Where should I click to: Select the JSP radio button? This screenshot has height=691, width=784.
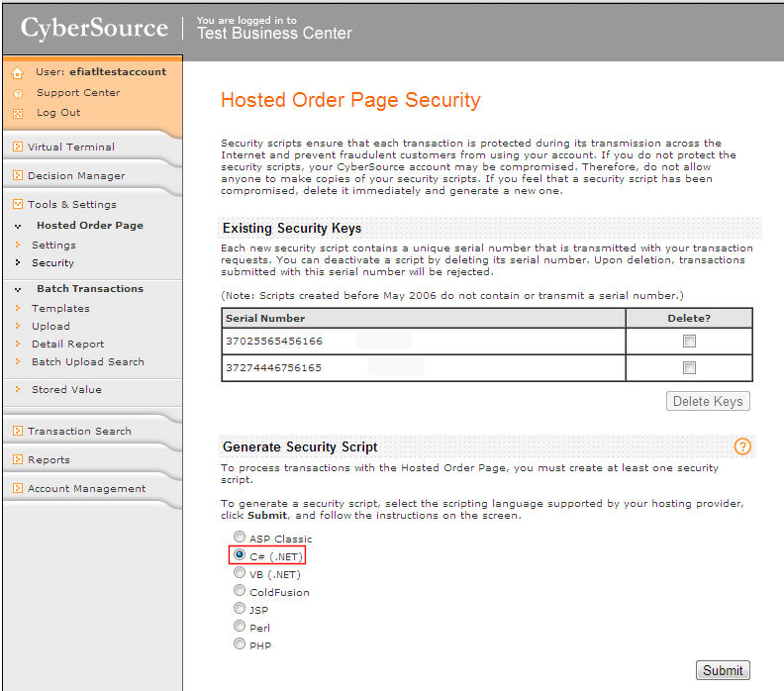pyautogui.click(x=240, y=608)
